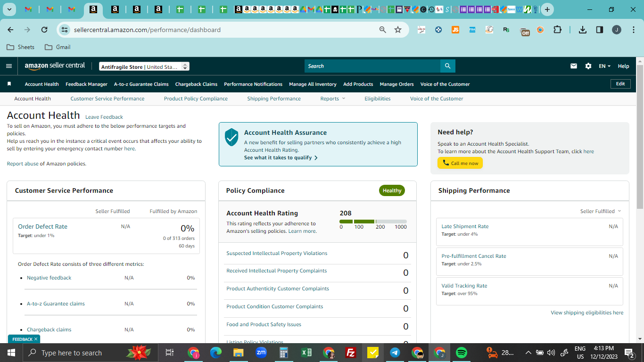Open the Chrome profile avatar J

(x=617, y=30)
